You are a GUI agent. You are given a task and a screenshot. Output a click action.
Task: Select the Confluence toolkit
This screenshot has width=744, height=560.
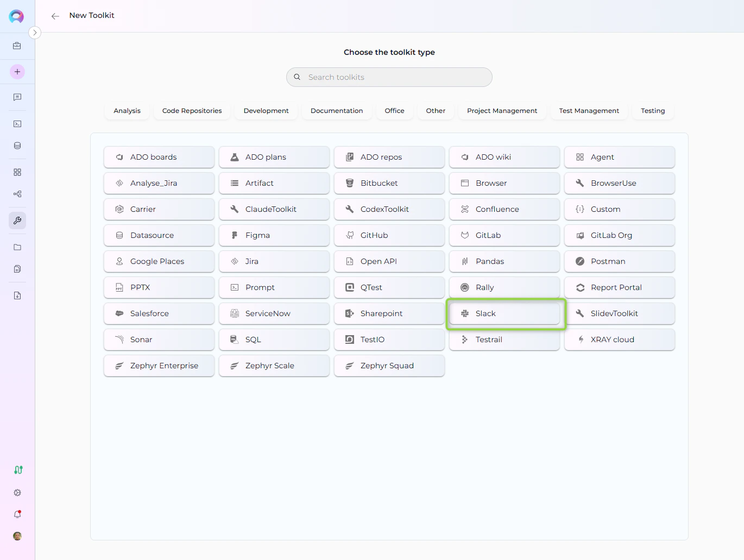505,209
